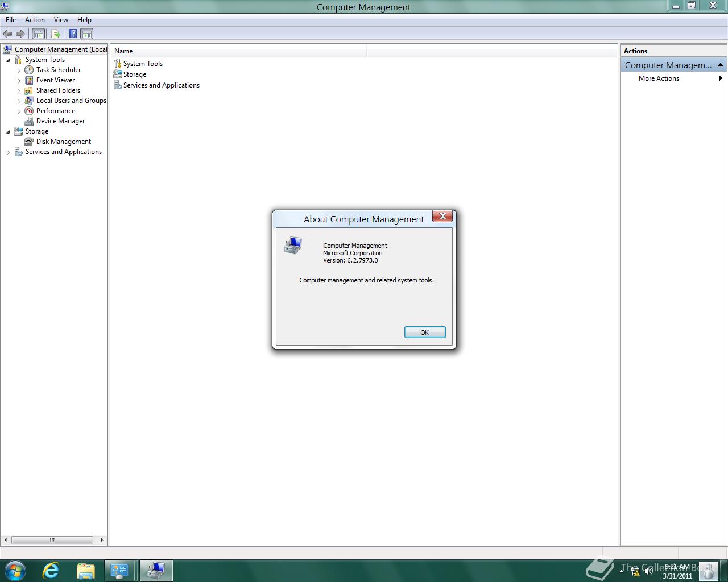The height and width of the screenshot is (582, 728).
Task: Select Device Manager in the tree
Action: click(x=60, y=121)
